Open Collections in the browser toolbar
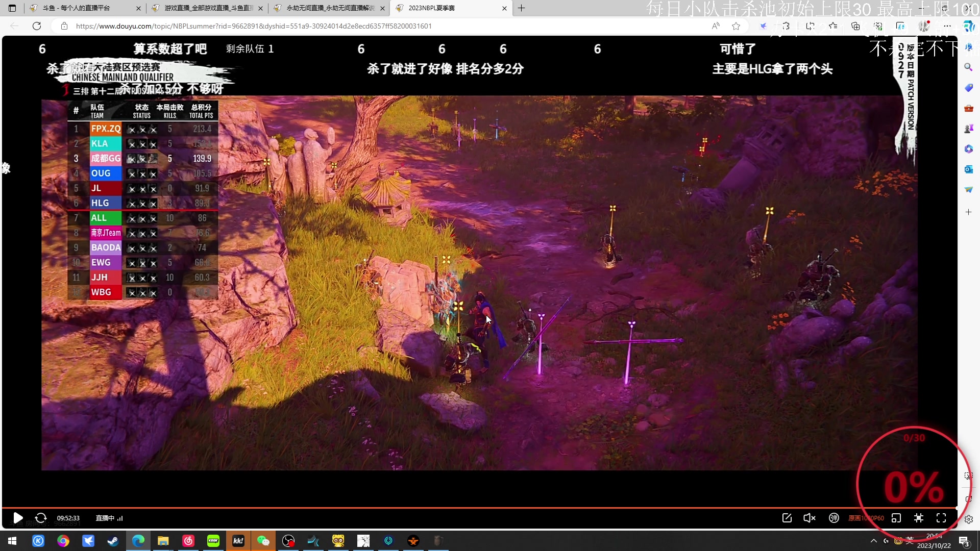980x551 pixels. click(x=855, y=26)
